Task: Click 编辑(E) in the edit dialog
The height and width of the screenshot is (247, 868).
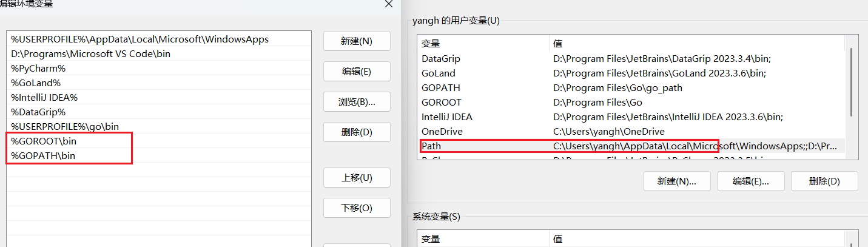Action: pos(357,72)
